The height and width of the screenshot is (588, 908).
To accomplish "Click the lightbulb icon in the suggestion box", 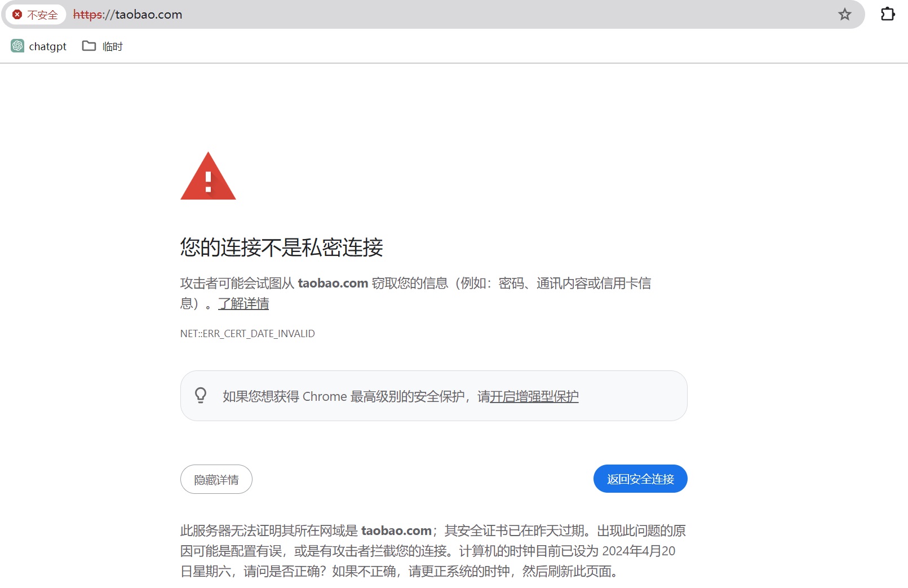I will (201, 396).
